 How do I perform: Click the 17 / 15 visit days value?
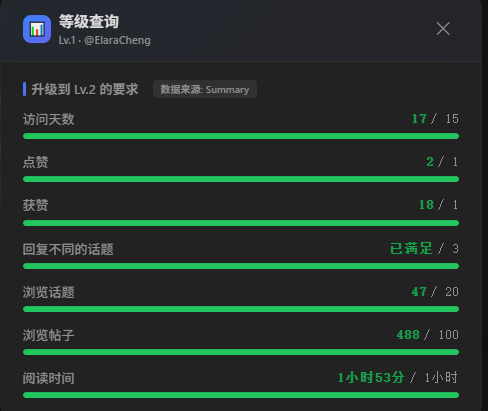pos(435,119)
